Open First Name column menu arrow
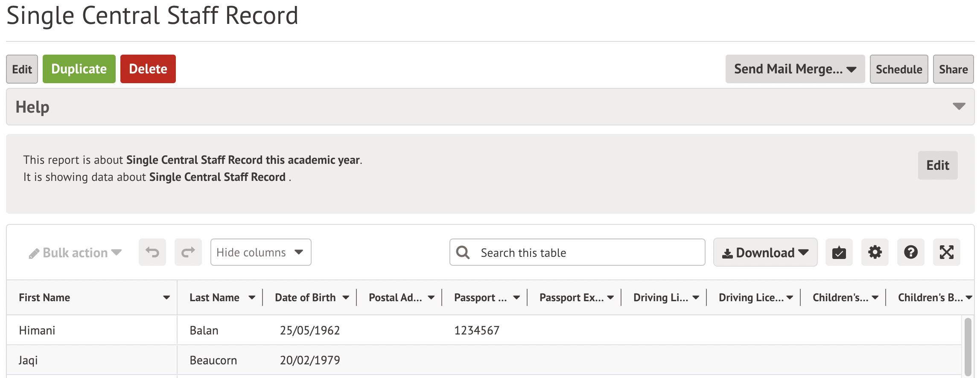Image resolution: width=980 pixels, height=378 pixels. (166, 298)
